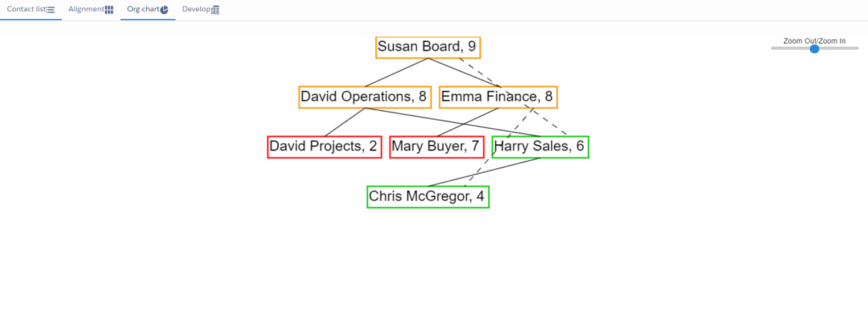Click the list icon beside Contact list
Image resolution: width=868 pixels, height=318 pixels.
click(51, 10)
